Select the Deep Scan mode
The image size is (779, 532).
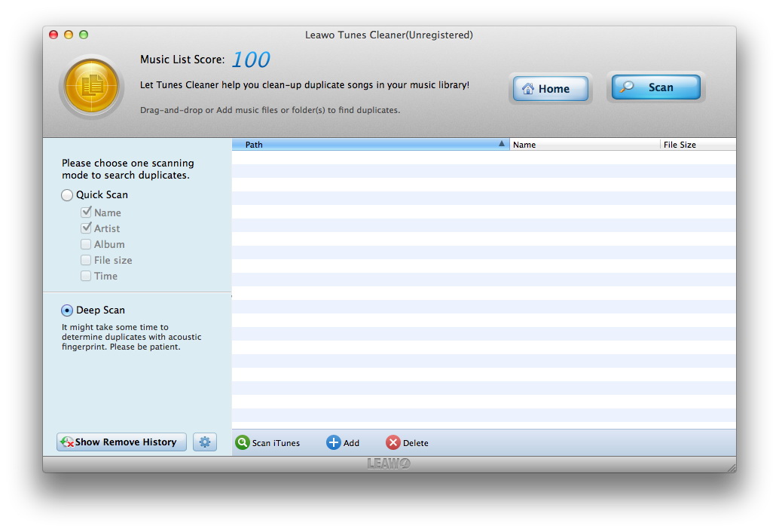pos(68,310)
